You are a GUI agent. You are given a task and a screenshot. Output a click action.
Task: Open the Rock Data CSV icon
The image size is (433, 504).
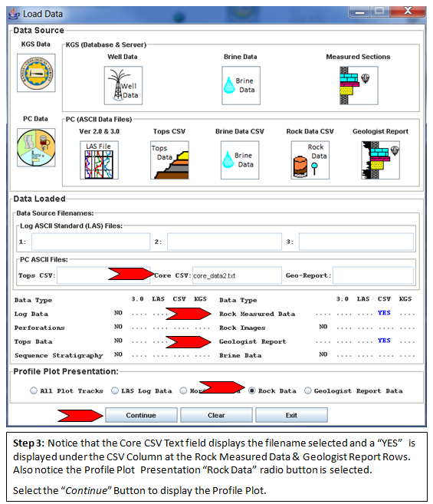(x=310, y=160)
